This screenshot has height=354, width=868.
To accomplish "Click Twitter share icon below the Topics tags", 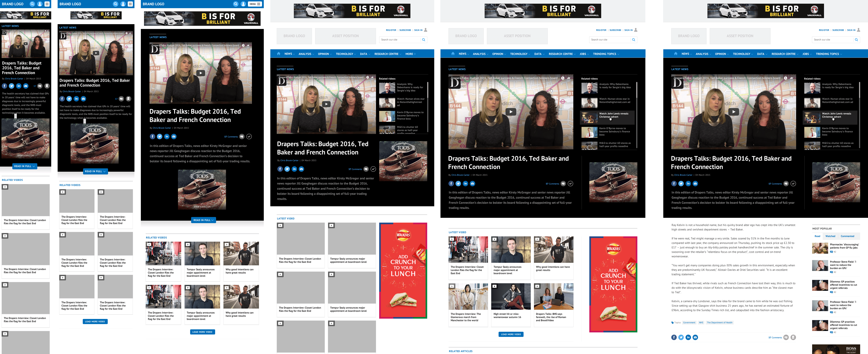I will [x=681, y=337].
